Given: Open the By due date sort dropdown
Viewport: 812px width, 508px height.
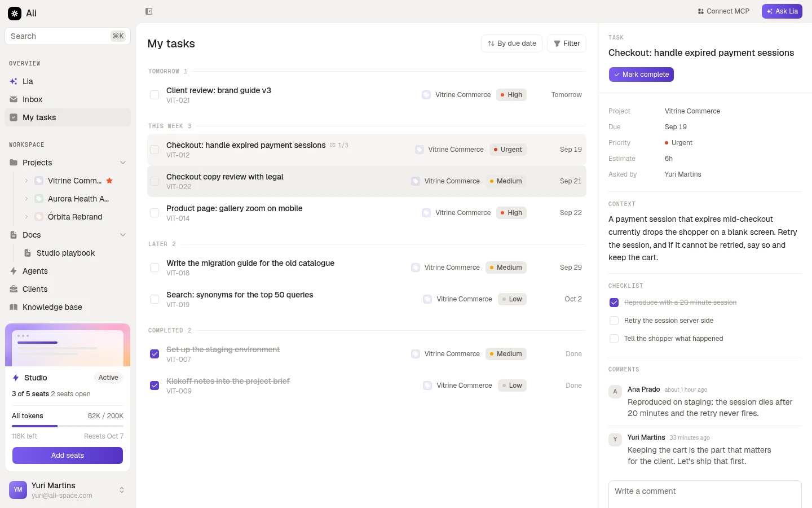Looking at the screenshot, I should click(512, 43).
